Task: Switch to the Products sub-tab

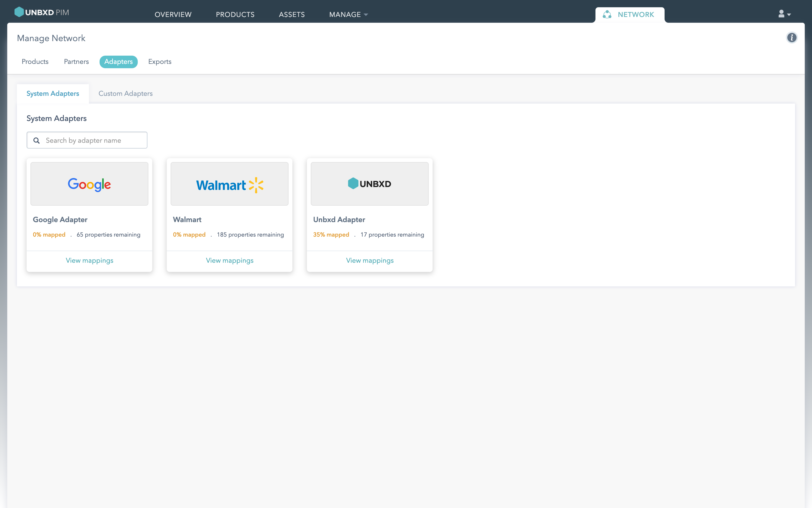Action: click(35, 61)
